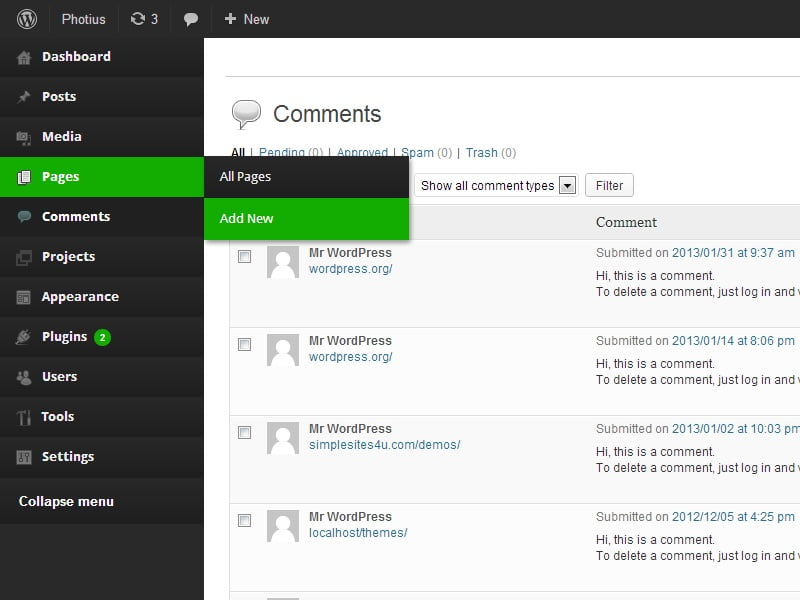Click avatar of the simplesites4u.com comment
This screenshot has height=600, width=800.
tap(283, 438)
